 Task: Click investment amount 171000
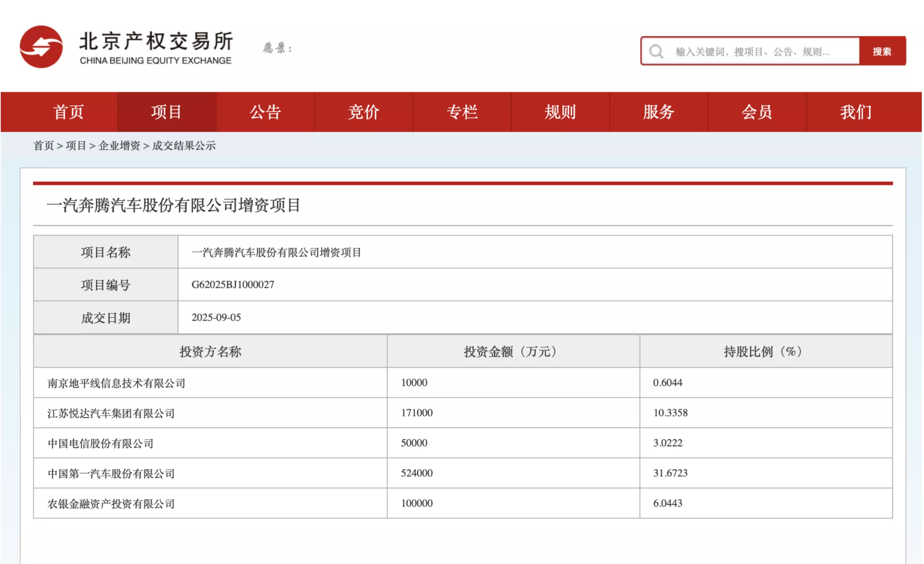pos(417,413)
